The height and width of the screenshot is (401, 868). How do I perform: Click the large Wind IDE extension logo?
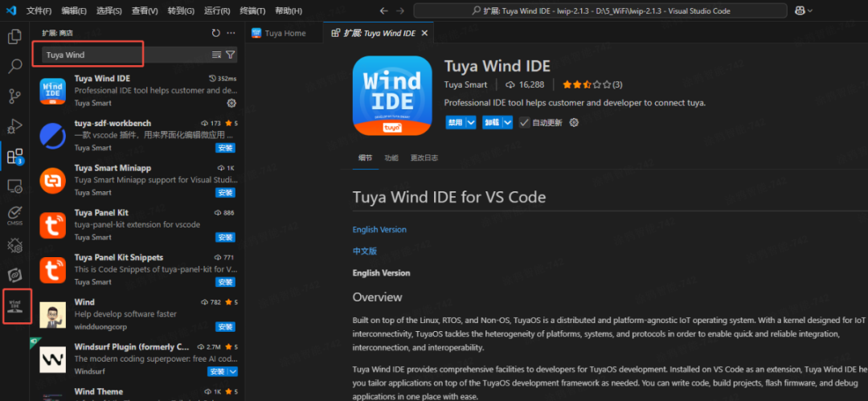point(392,96)
